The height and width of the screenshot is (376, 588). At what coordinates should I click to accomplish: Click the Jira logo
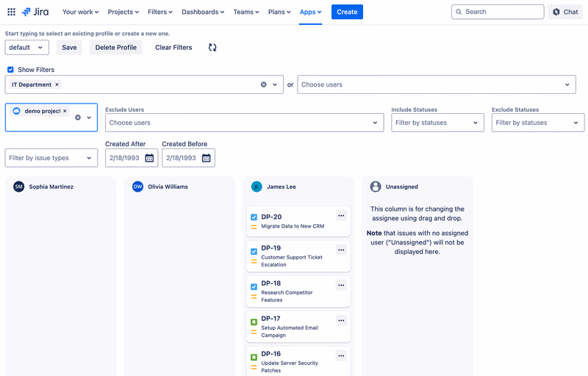click(35, 12)
